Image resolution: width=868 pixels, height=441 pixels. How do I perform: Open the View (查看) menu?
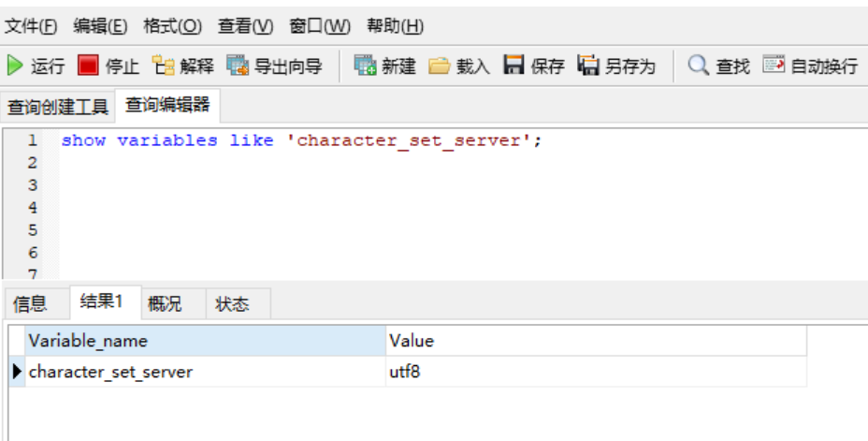tap(245, 25)
